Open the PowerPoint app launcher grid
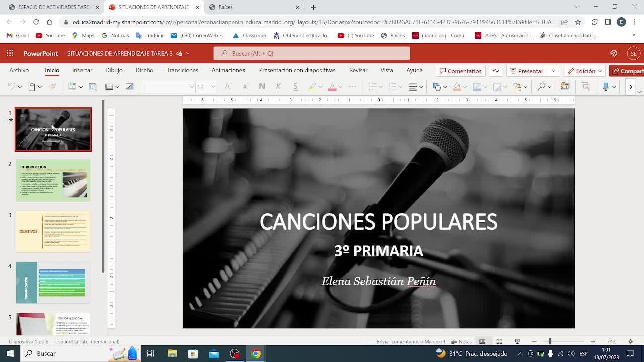Viewport: 644px width, 362px height. pyautogui.click(x=10, y=53)
